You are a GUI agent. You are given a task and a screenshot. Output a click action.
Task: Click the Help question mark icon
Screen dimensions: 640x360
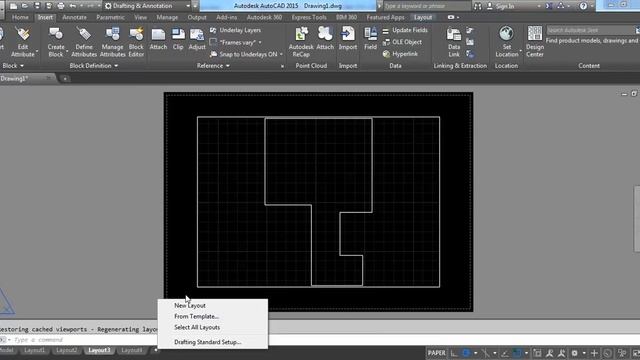tap(583, 6)
